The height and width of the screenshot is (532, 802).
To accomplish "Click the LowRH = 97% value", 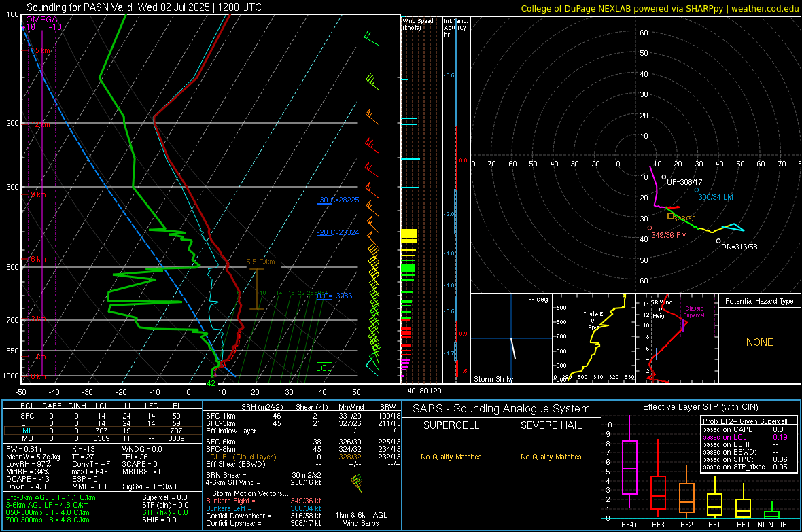I will pos(29,465).
